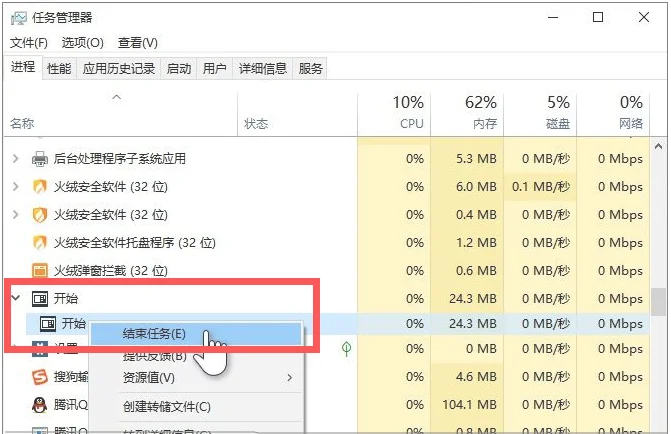This screenshot has width=671, height=434.
Task: Expand the 火绒安全软件 row with 6.0 MB
Action: click(x=15, y=187)
